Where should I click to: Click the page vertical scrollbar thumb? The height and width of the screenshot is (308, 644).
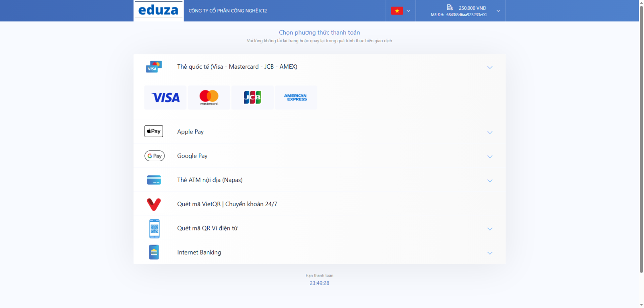tap(642, 139)
